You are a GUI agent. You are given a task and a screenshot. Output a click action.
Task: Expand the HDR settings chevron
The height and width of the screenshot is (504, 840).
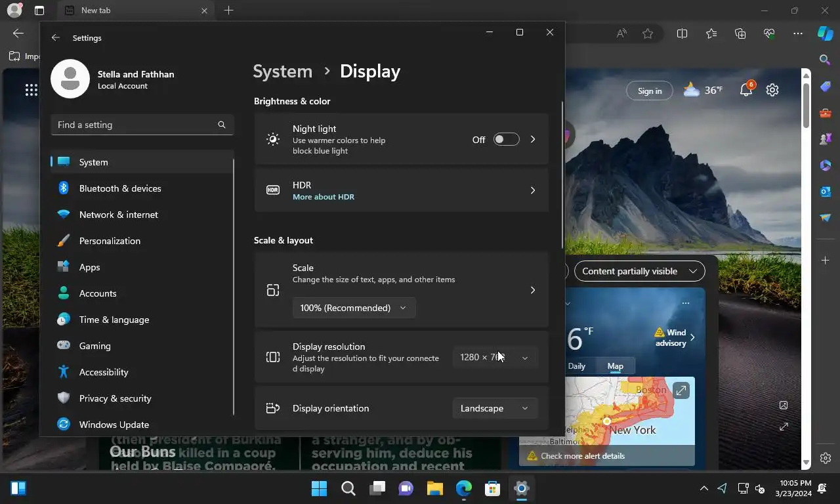532,190
